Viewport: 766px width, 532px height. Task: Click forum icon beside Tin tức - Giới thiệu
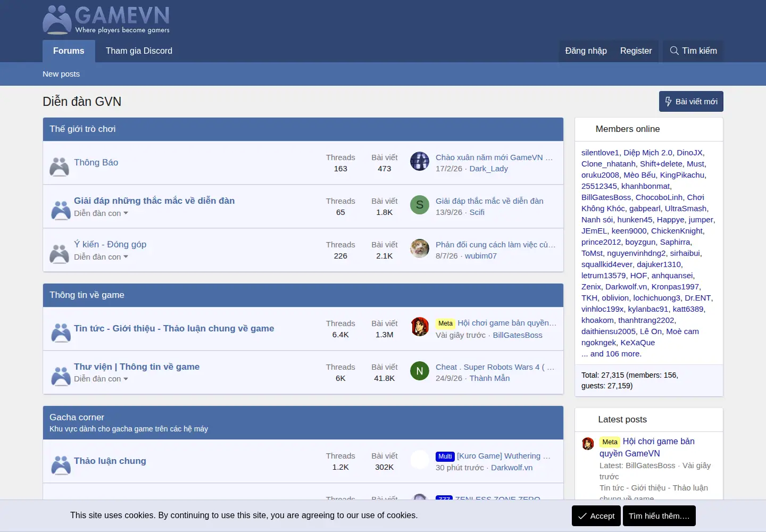[x=61, y=332]
